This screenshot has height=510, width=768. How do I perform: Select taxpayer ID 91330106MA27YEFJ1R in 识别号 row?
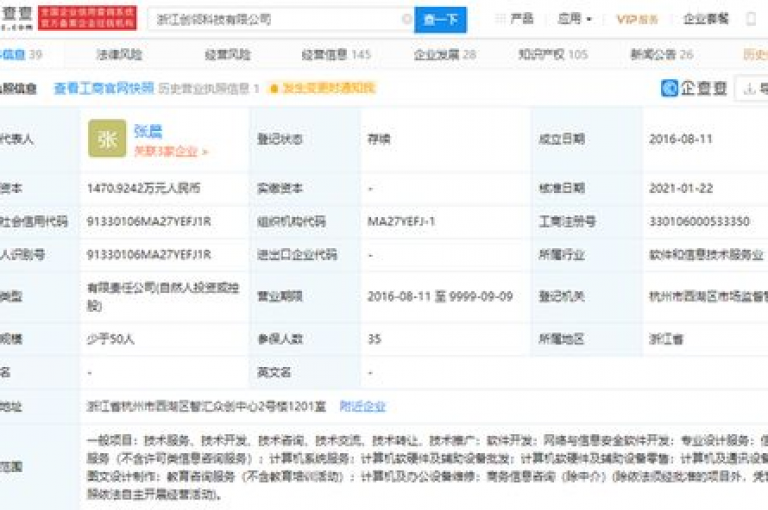click(149, 255)
